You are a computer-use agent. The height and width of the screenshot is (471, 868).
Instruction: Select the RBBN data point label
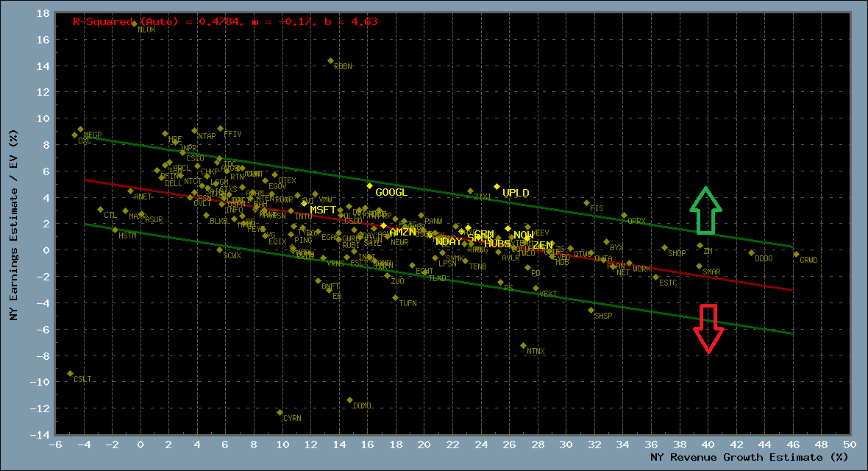[343, 66]
